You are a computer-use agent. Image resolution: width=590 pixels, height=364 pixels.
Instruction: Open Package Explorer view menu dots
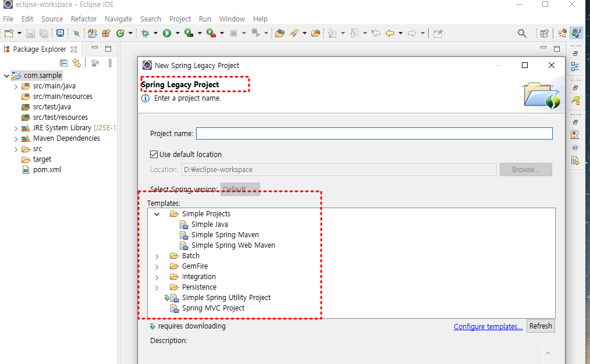coord(110,63)
